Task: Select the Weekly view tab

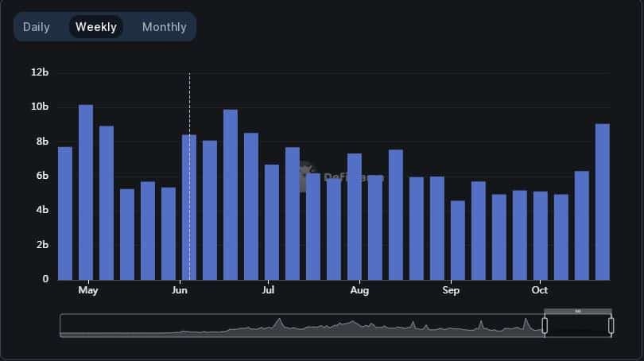Action: click(96, 27)
